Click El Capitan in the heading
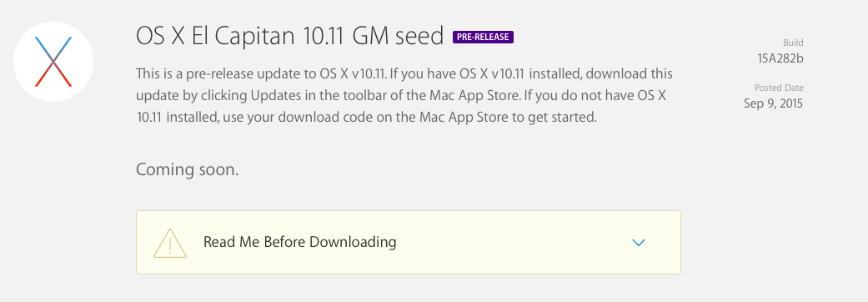This screenshot has width=868, height=302. click(x=236, y=37)
